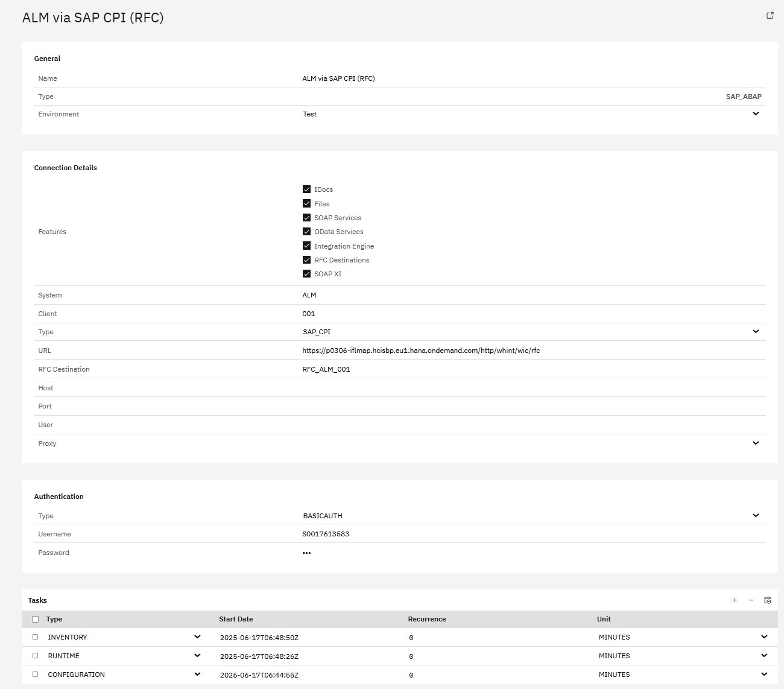
Task: Toggle the SOAP Services checkbox
Action: tap(307, 218)
